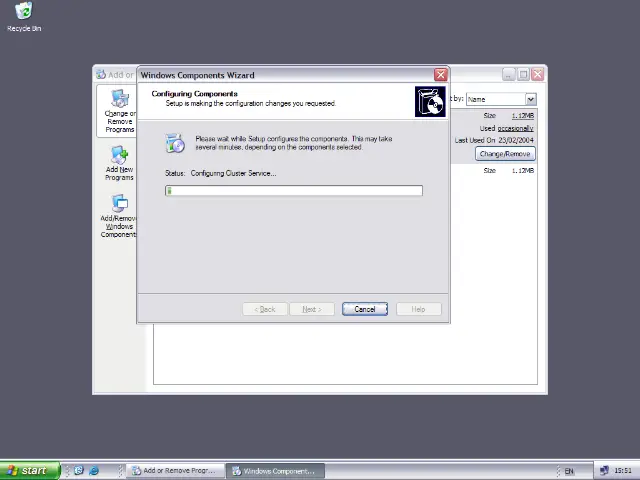The width and height of the screenshot is (640, 480).
Task: Click the disabled Help button
Action: (418, 309)
